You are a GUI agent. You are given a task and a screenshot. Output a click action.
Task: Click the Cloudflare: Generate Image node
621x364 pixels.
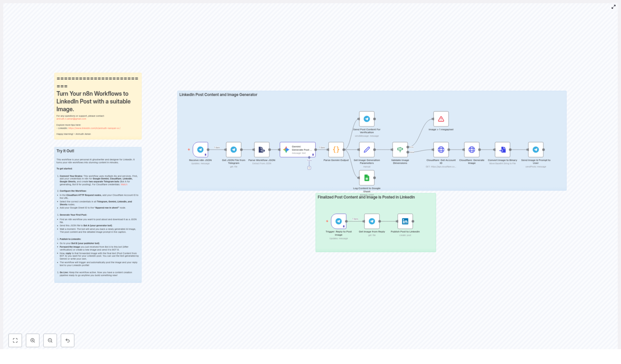pyautogui.click(x=472, y=149)
